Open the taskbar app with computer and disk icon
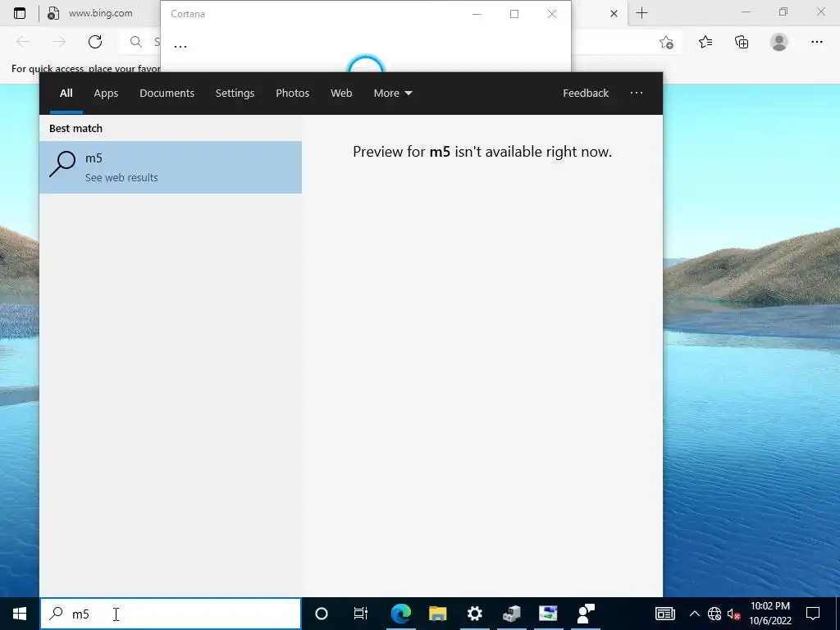The width and height of the screenshot is (840, 630). [x=512, y=614]
